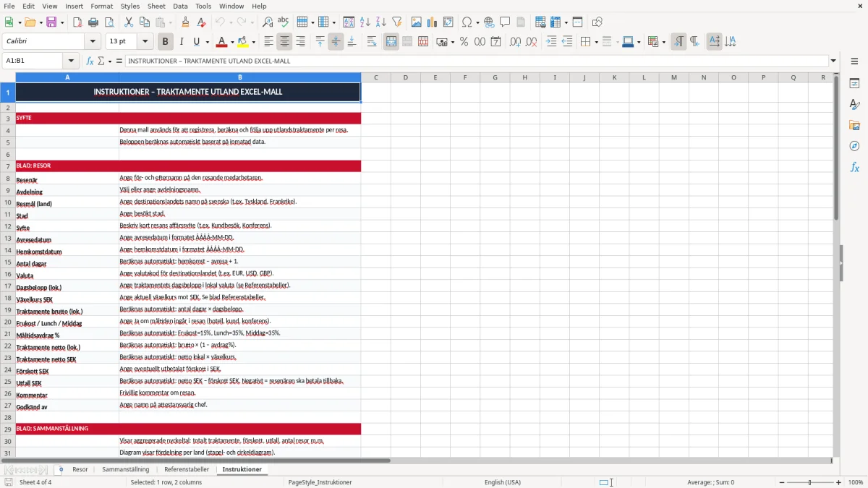Apply the yellow background color
Screen dimensions: 868x488
243,42
